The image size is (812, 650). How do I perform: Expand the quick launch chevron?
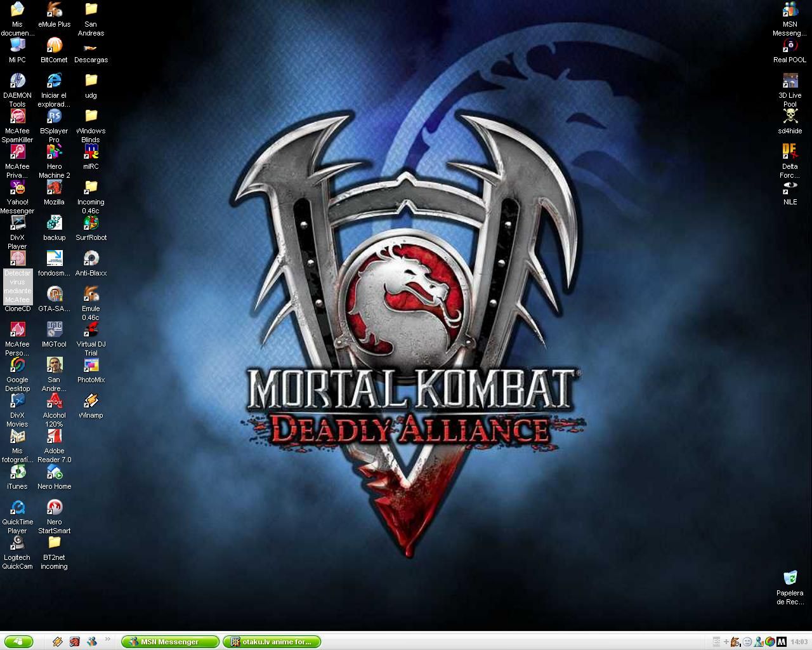(108, 640)
